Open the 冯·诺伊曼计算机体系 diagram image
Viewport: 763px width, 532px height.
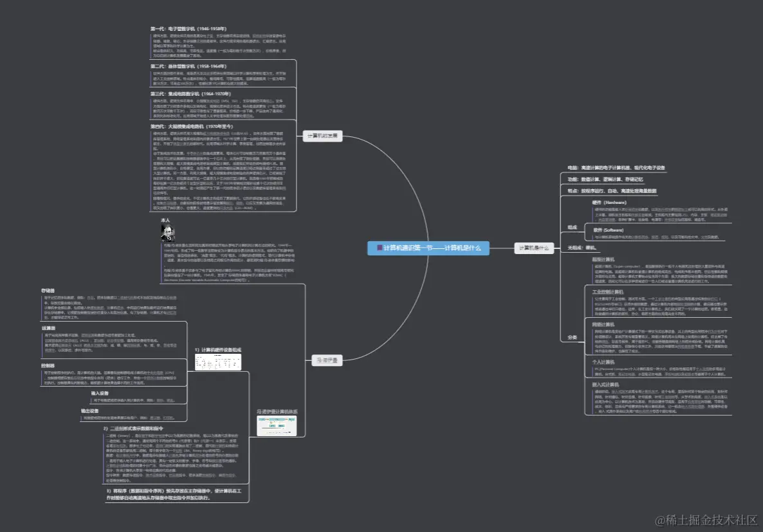tap(277, 425)
